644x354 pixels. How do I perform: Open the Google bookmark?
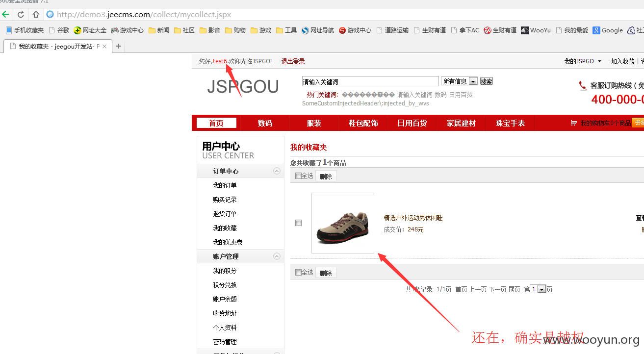[x=608, y=30]
